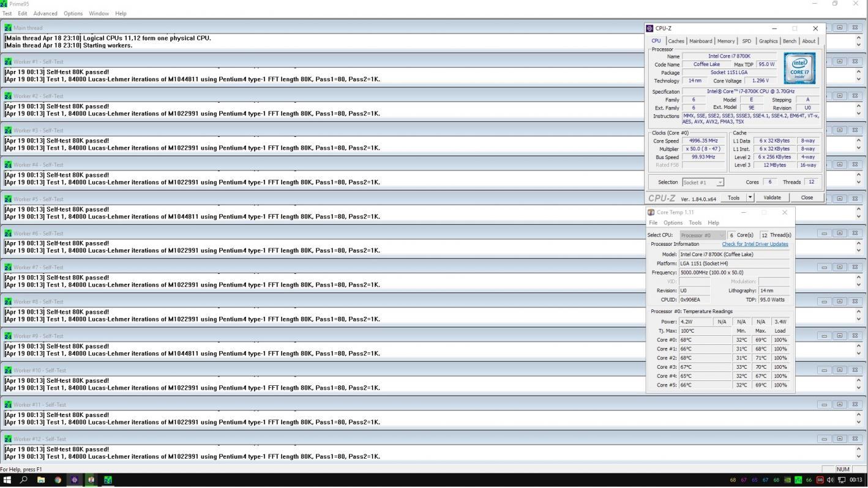Open the Tools dropdown arrow in CPU-Z
The image size is (868, 488).
point(750,198)
